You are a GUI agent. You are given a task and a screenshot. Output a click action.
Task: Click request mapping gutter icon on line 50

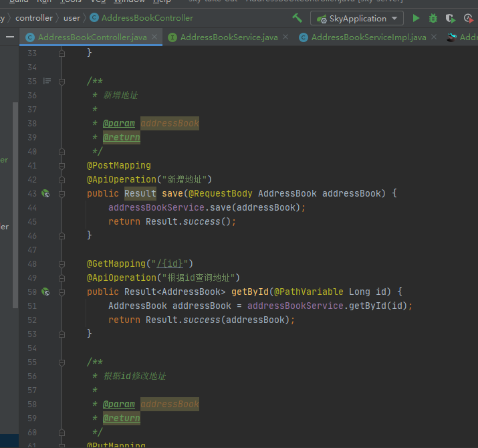click(x=45, y=292)
